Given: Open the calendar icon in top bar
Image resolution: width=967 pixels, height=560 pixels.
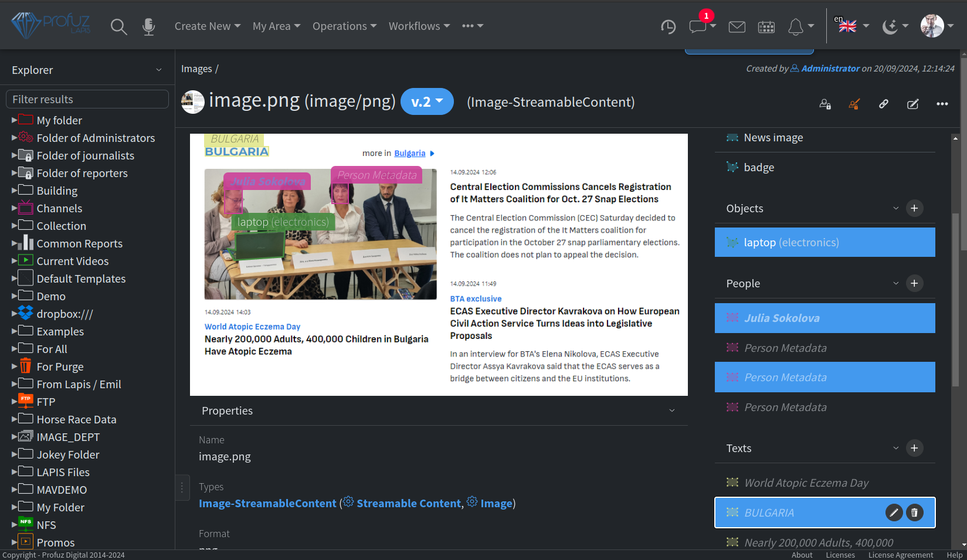Looking at the screenshot, I should coord(766,26).
